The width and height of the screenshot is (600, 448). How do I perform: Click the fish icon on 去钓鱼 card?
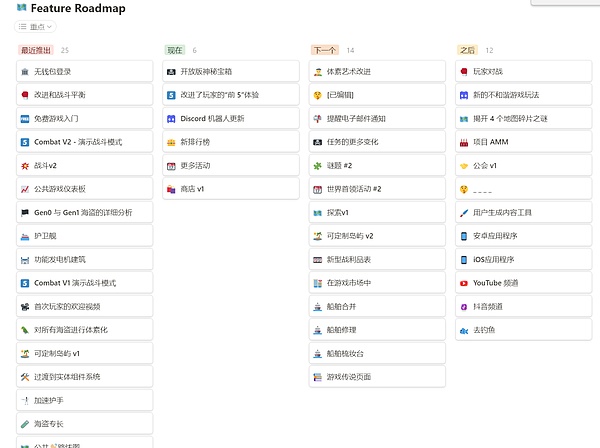[x=464, y=330]
